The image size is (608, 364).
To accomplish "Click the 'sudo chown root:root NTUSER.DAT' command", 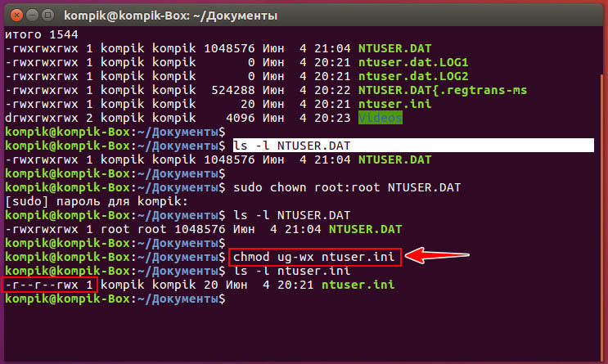I will 347,187.
